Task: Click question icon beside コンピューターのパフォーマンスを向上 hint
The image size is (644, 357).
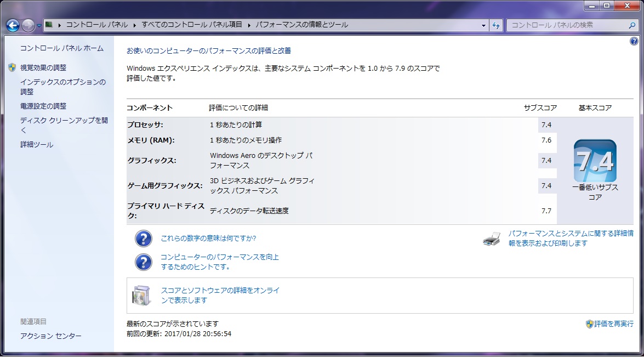Action: click(144, 262)
